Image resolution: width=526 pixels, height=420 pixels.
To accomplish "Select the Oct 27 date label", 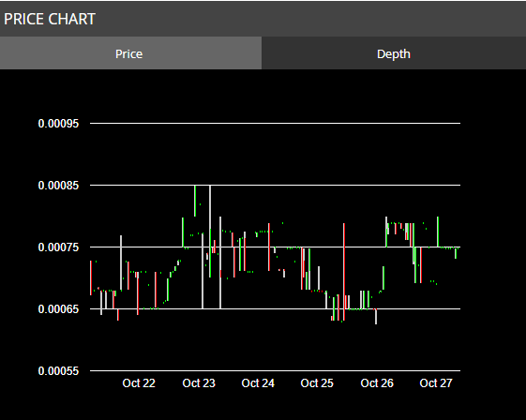I will pos(436,383).
